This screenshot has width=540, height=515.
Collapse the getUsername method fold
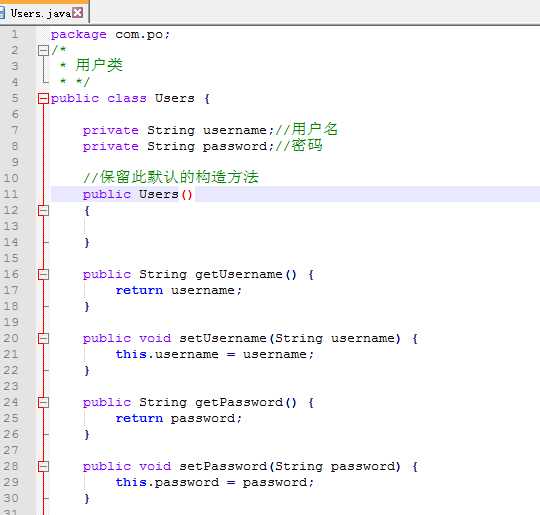pos(43,275)
